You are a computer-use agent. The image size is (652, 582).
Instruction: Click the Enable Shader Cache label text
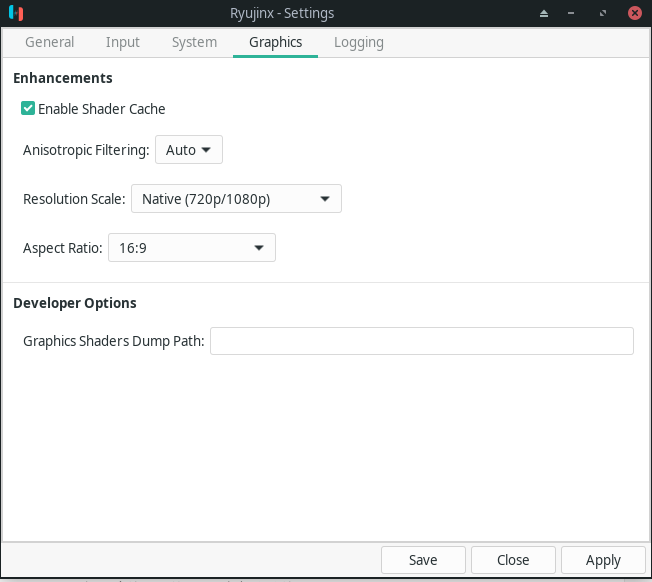click(102, 109)
